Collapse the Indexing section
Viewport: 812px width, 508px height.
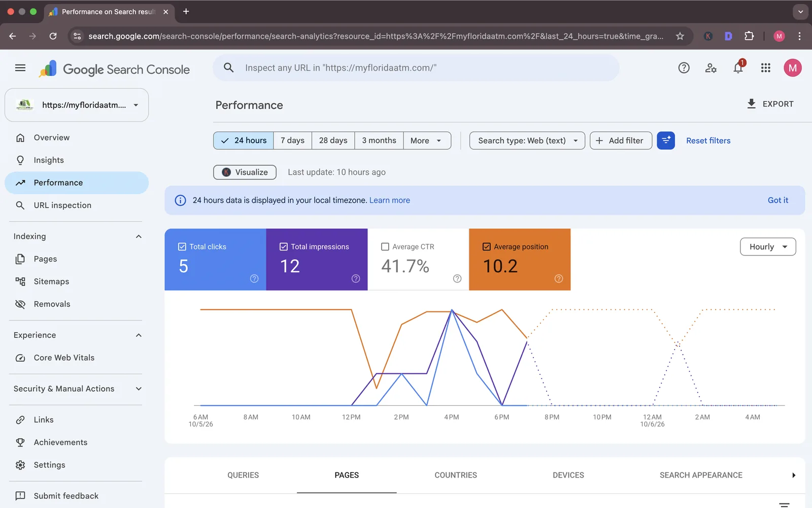pyautogui.click(x=139, y=237)
